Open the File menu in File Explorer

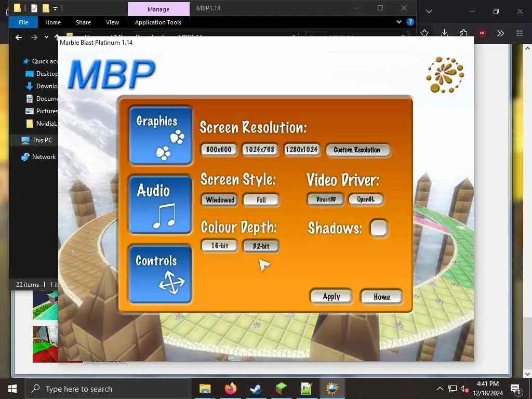pyautogui.click(x=23, y=22)
